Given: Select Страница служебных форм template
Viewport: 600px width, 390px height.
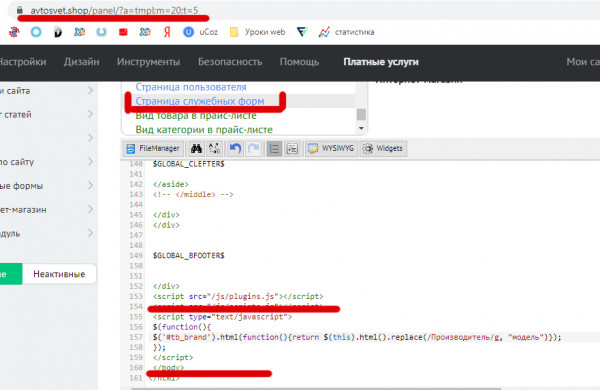Looking at the screenshot, I should coord(200,101).
